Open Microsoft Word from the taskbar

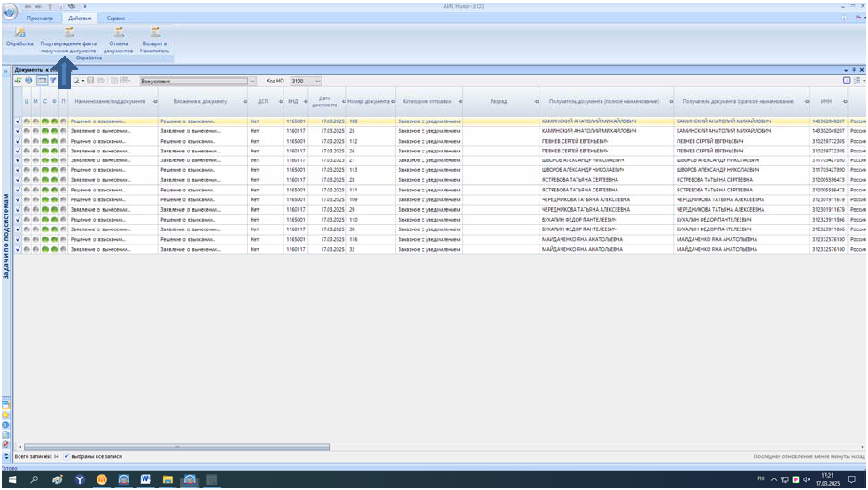[145, 479]
